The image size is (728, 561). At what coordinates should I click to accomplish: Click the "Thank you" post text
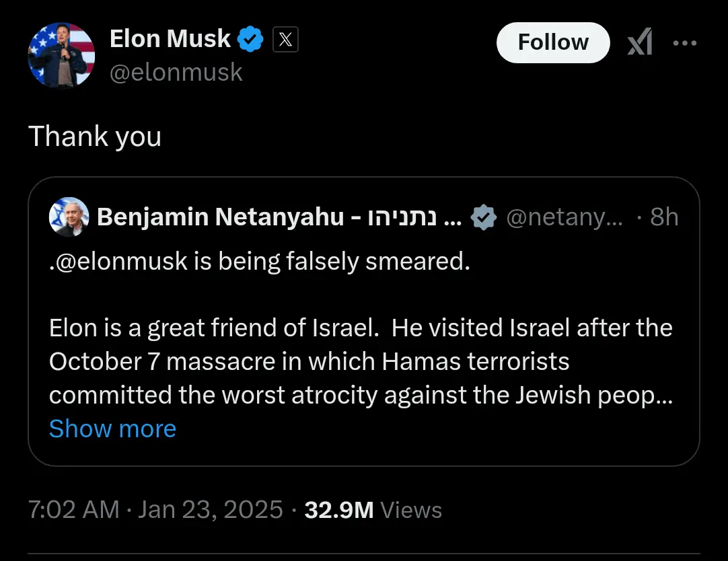point(95,137)
